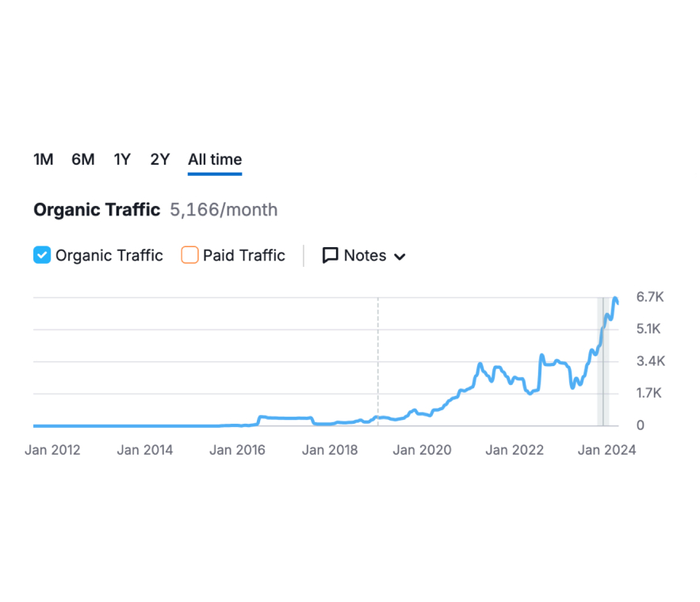The image size is (700, 602).
Task: Click the 5,166/month traffic value
Action: 224,210
